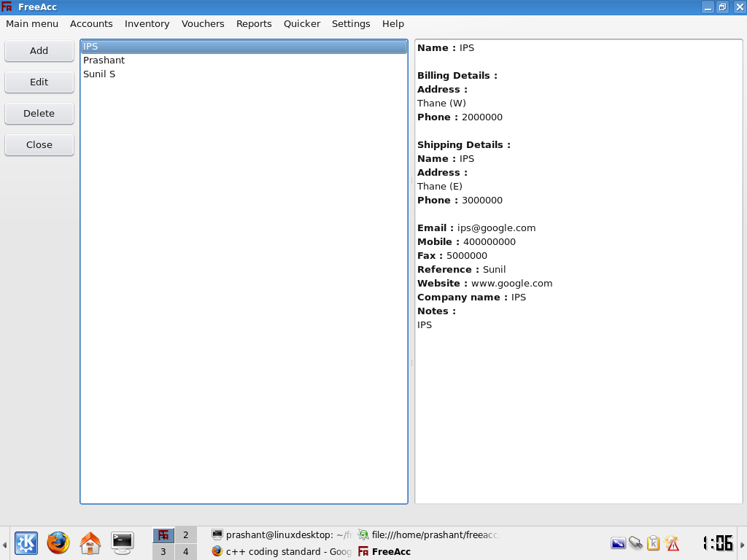Switch to file:///home/prashant/freeacc window task
Image resolution: width=747 pixels, height=560 pixels.
click(427, 534)
